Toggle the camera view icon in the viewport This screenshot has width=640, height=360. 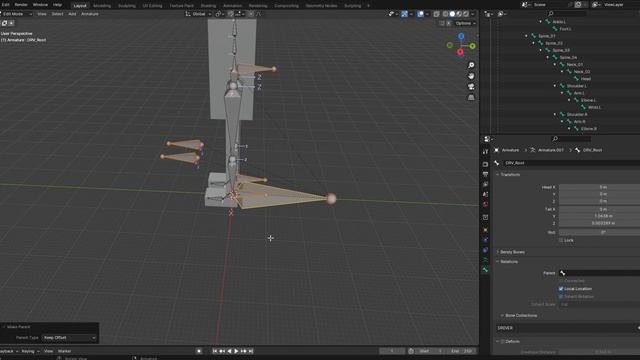tap(471, 87)
